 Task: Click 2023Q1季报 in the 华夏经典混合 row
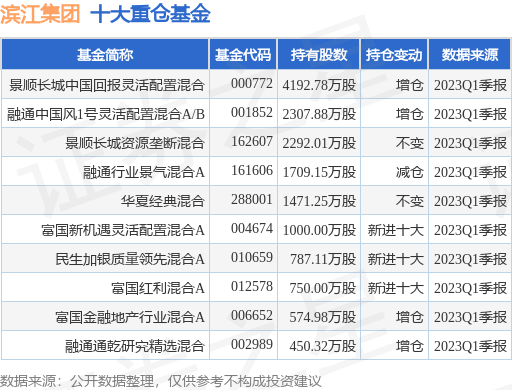(470, 201)
